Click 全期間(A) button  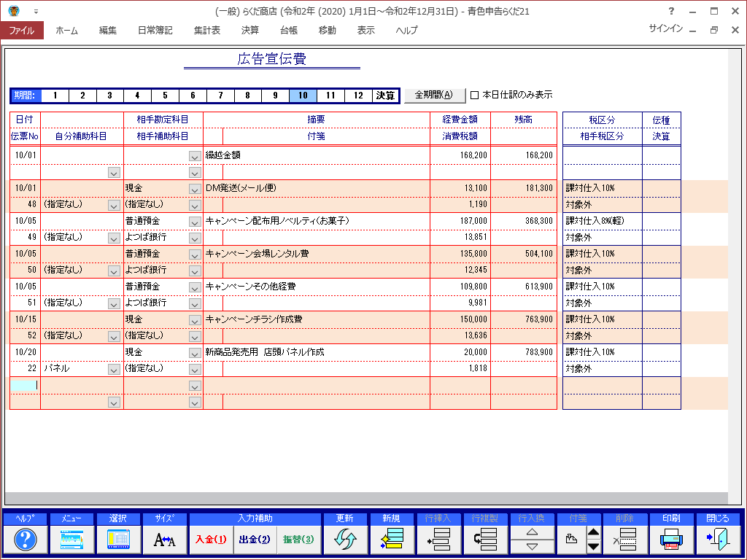point(434,95)
